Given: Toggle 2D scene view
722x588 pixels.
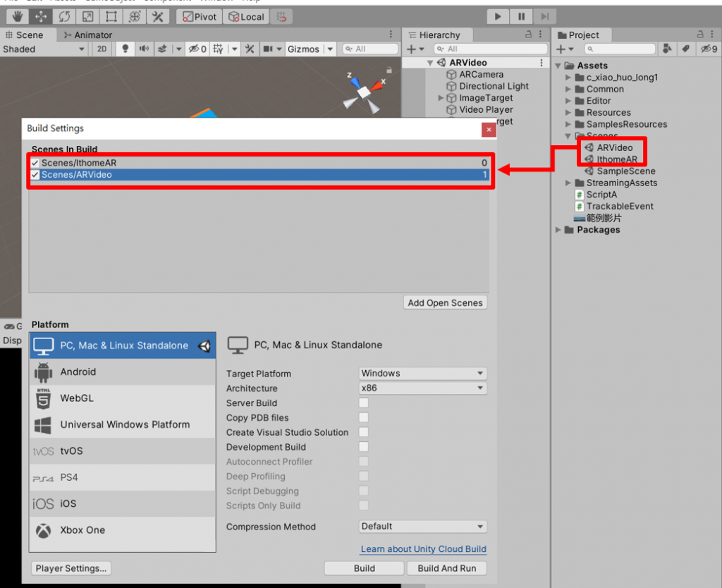Looking at the screenshot, I should point(102,49).
